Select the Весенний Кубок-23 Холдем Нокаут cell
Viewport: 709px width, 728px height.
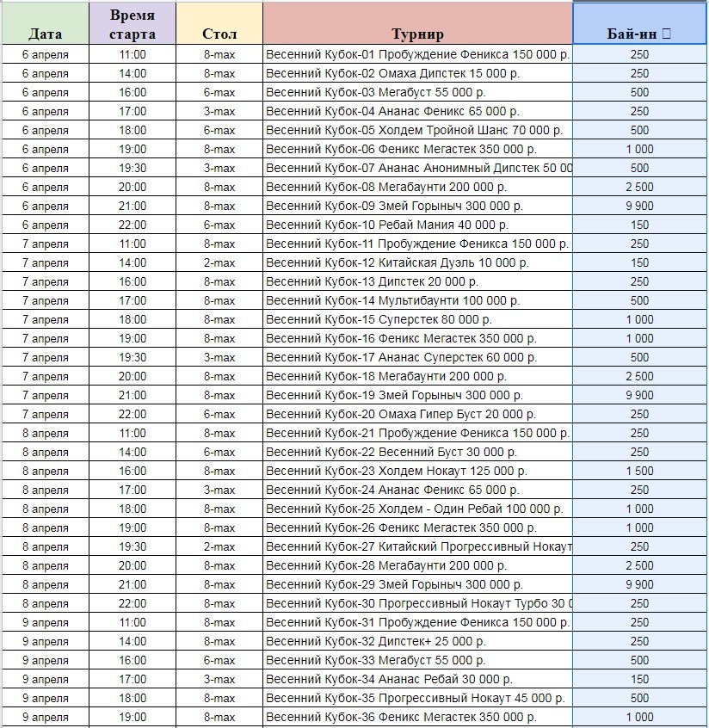(x=417, y=471)
